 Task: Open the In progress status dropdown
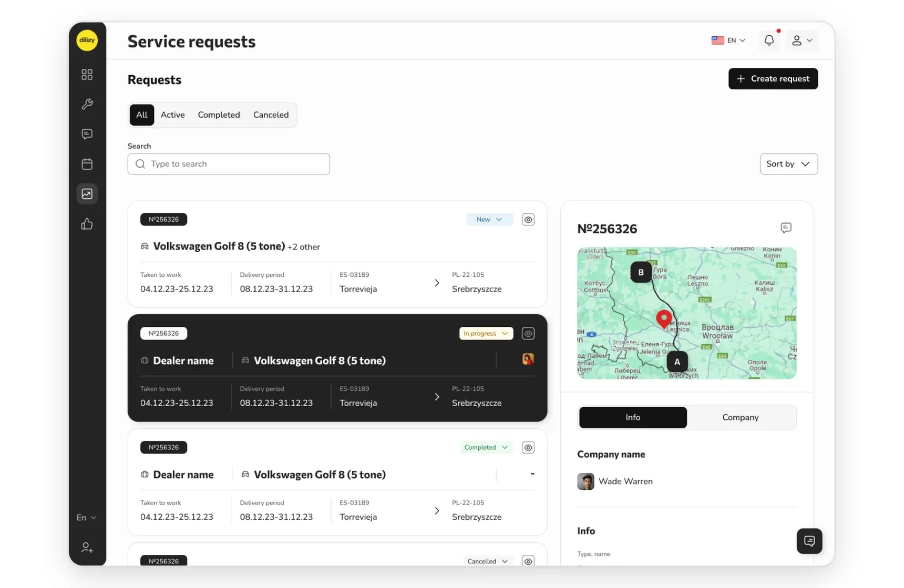[x=486, y=333]
